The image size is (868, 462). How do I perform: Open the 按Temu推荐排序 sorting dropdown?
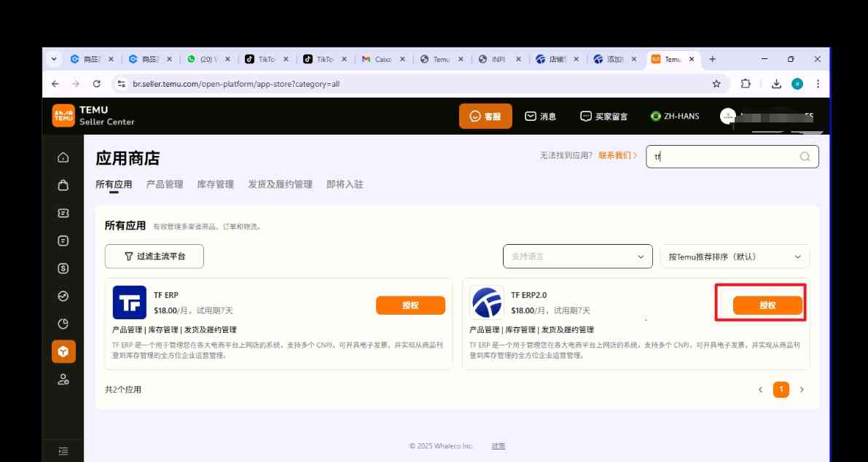734,256
